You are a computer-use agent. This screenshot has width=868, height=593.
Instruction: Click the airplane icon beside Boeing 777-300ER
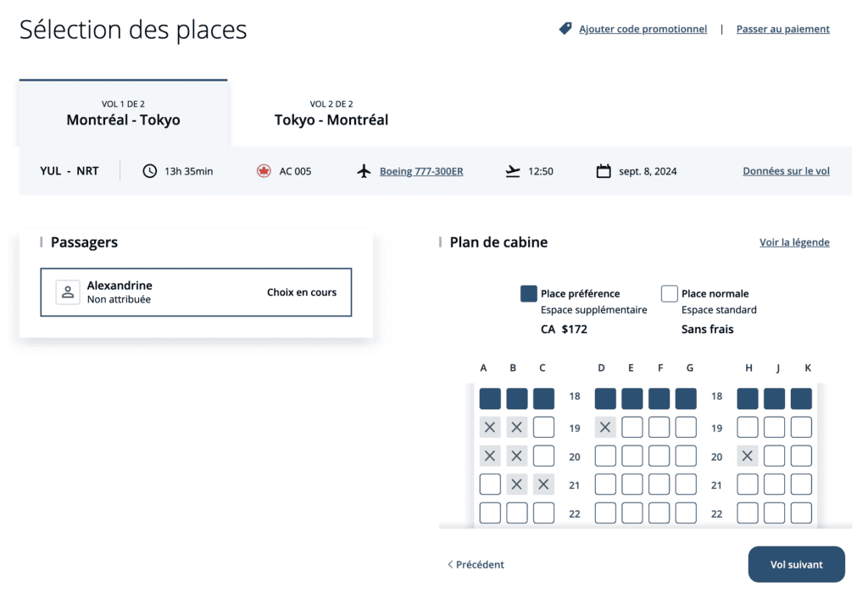pos(364,171)
